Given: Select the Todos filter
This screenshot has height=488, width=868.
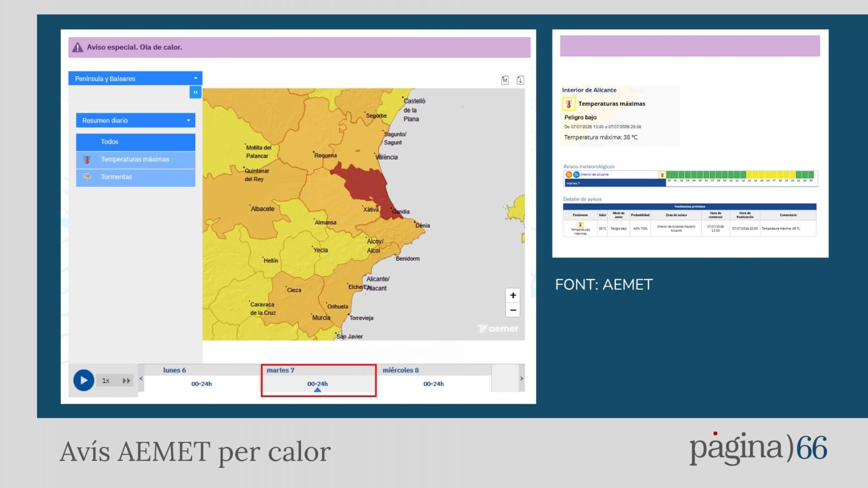Looking at the screenshot, I should tap(136, 142).
